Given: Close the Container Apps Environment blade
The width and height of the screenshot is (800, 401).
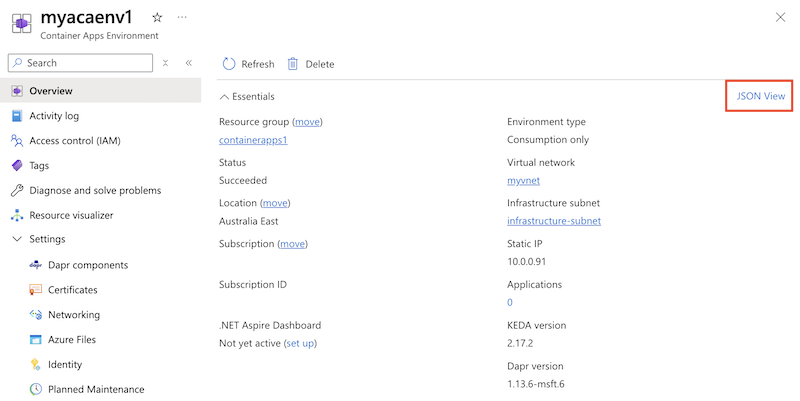Looking at the screenshot, I should tap(780, 17).
